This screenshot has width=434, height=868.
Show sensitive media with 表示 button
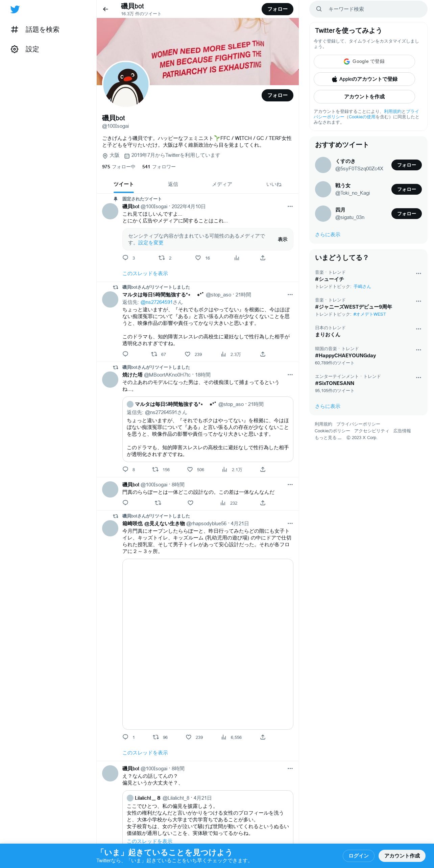[283, 239]
